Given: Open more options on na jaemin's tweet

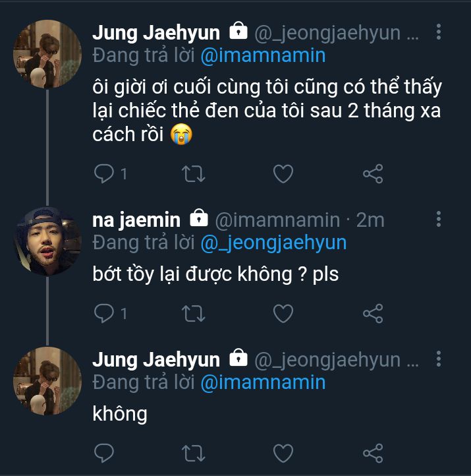Looking at the screenshot, I should point(439,220).
